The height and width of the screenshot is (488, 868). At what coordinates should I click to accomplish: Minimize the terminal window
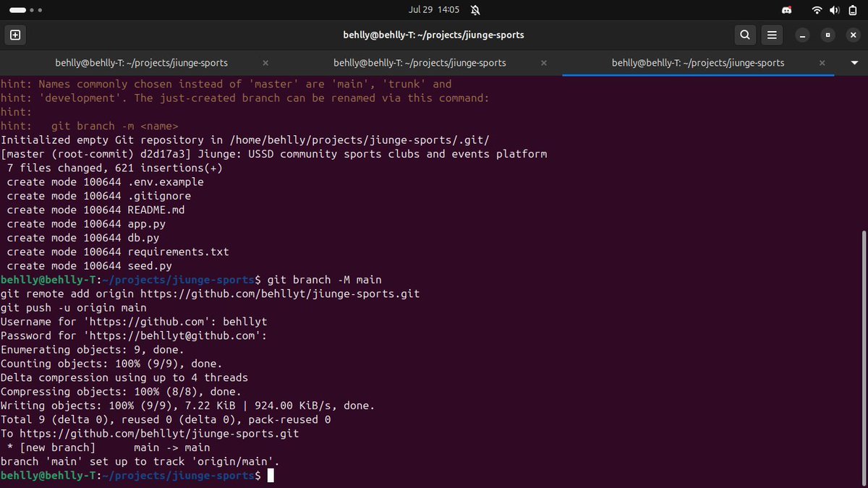[x=802, y=35]
